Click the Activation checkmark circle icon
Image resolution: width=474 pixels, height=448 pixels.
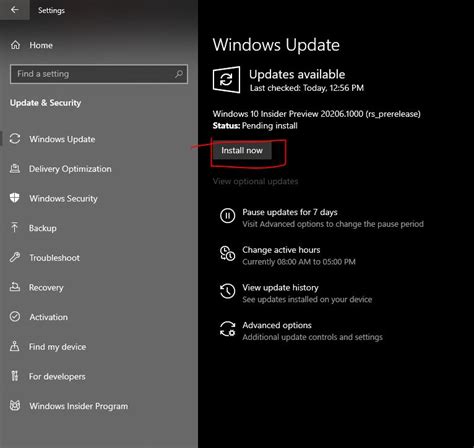pos(15,317)
